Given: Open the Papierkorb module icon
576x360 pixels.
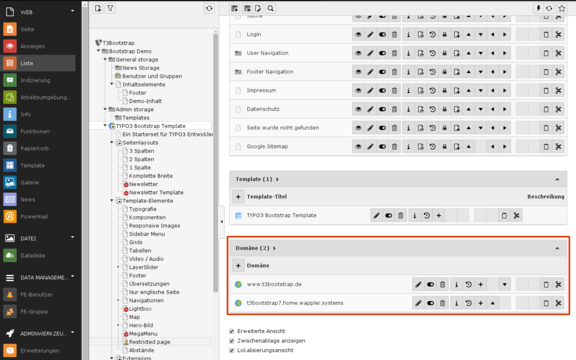Looking at the screenshot, I should [10, 148].
